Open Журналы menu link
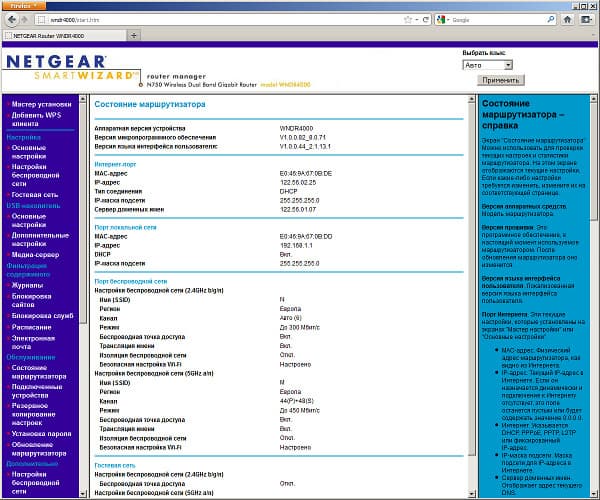Screen dimensions: 600x500 tap(27, 285)
